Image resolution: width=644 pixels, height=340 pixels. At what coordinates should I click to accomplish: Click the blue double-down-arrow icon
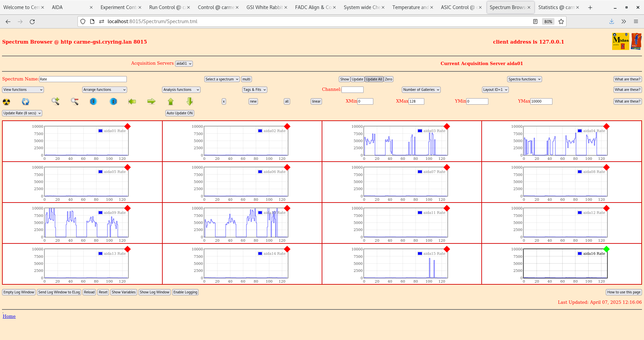coord(93,102)
